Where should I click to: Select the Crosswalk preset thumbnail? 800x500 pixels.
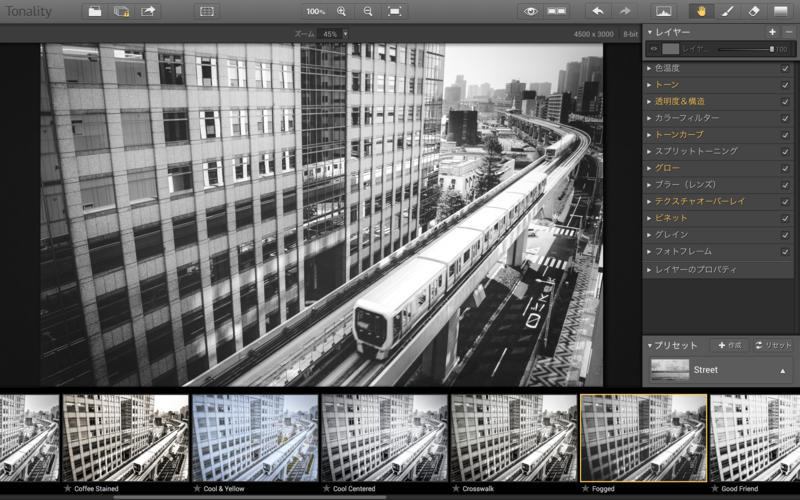[x=514, y=437]
